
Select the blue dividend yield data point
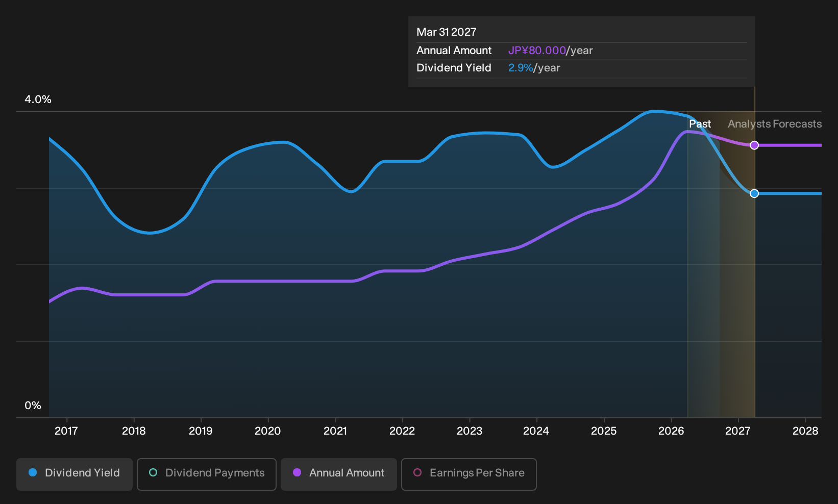(754, 193)
